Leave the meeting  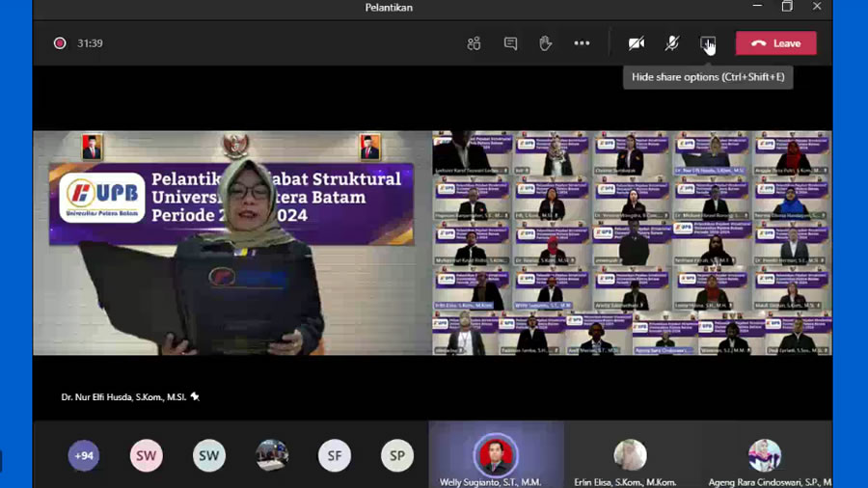[x=775, y=43]
